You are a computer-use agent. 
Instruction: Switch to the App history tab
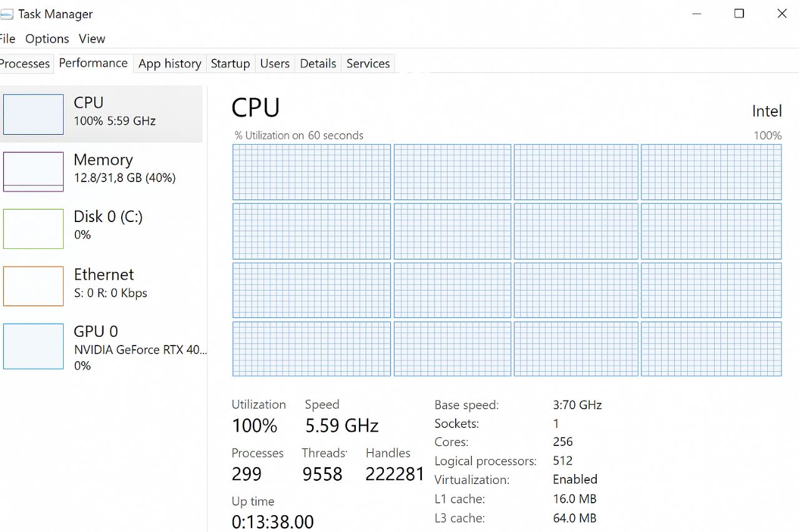[x=170, y=64]
